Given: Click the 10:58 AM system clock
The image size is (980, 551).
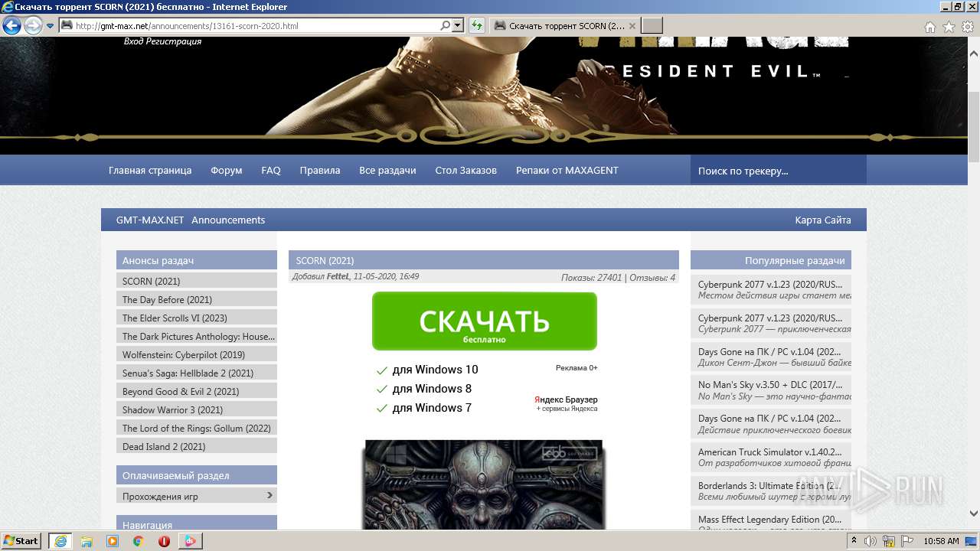Looking at the screenshot, I should pyautogui.click(x=941, y=540).
